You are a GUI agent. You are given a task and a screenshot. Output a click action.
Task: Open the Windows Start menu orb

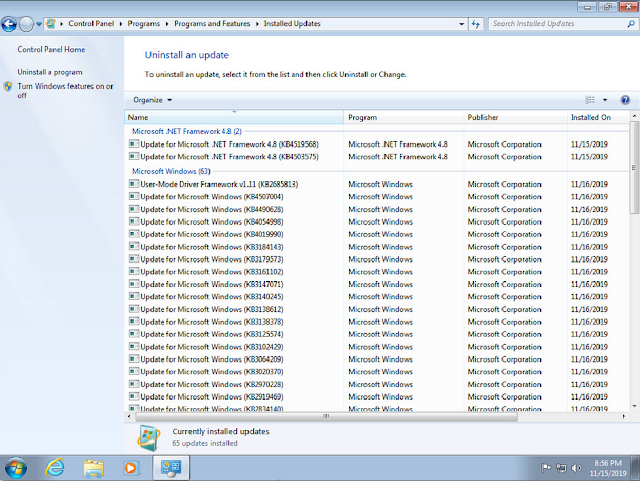pyautogui.click(x=16, y=468)
